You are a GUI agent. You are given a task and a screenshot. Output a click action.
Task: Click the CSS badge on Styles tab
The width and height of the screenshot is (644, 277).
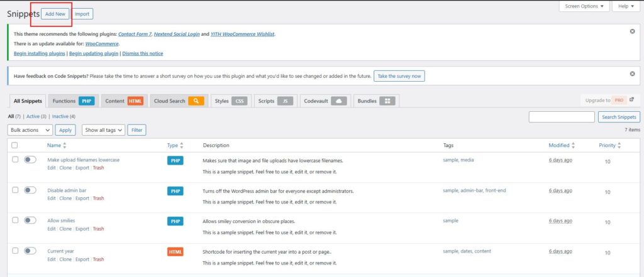point(240,101)
